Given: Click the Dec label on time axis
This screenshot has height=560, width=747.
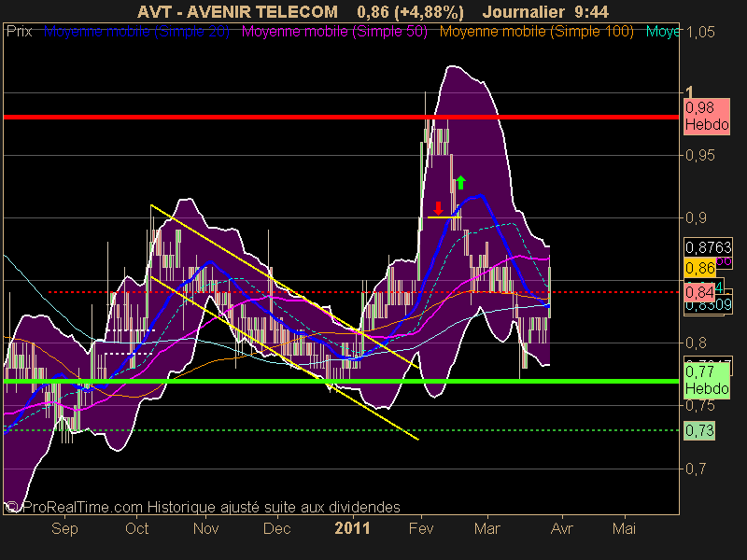Looking at the screenshot, I should (277, 528).
